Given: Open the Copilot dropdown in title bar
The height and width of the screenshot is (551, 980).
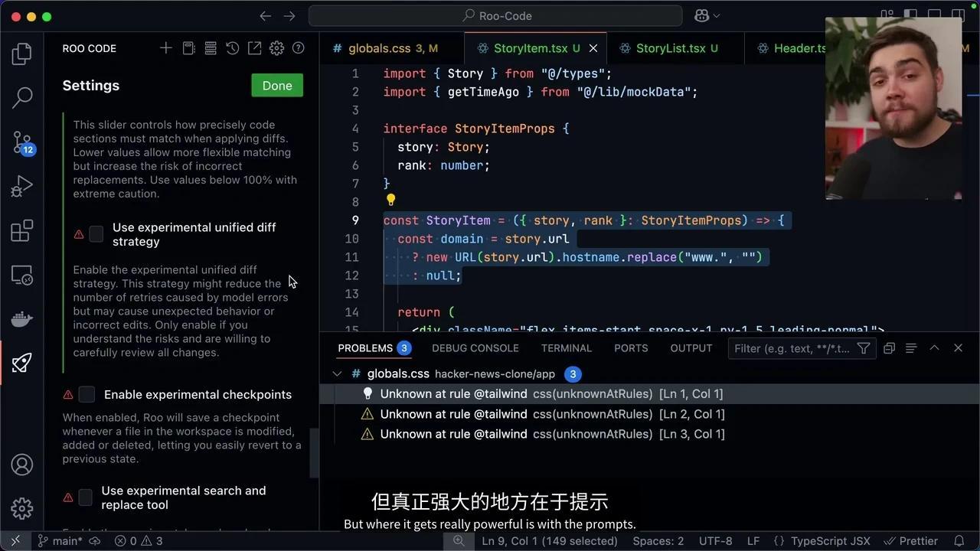Looking at the screenshot, I should [707, 15].
